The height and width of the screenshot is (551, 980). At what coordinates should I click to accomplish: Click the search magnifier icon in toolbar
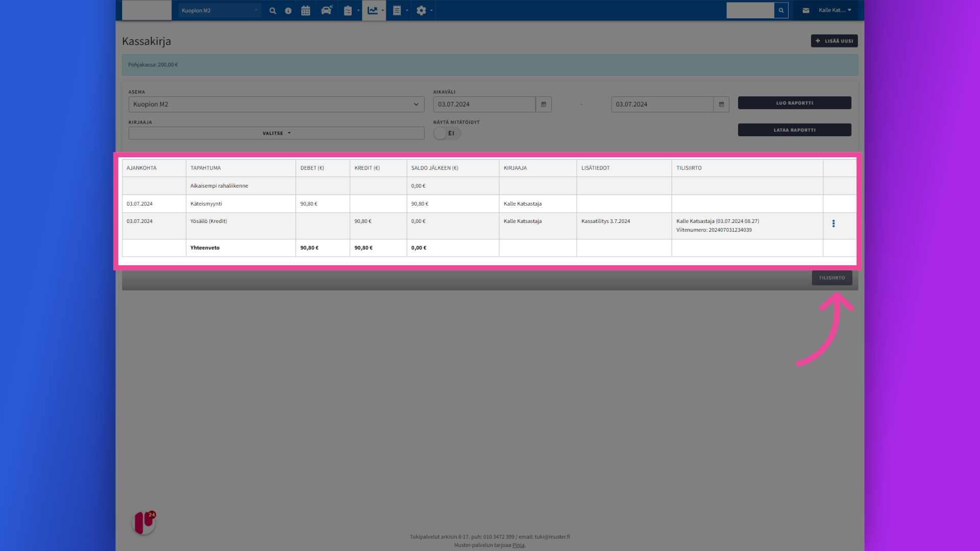coord(273,11)
